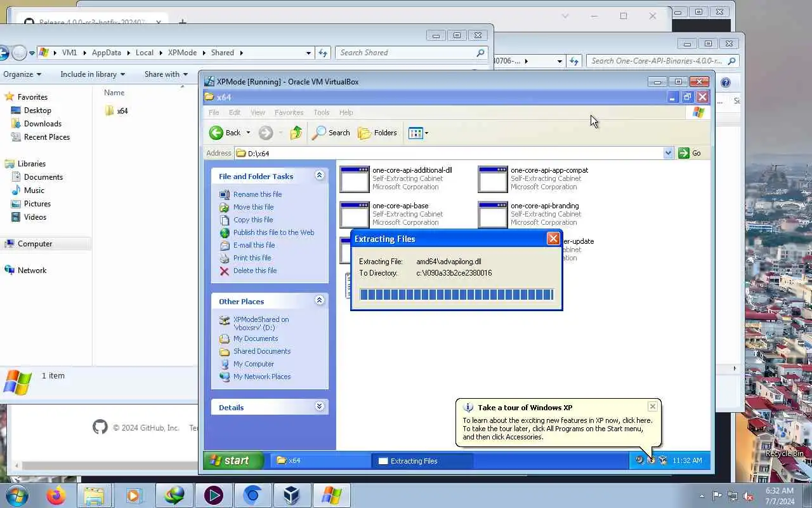Open My Computer in Other Places
The image size is (812, 508).
[254, 364]
